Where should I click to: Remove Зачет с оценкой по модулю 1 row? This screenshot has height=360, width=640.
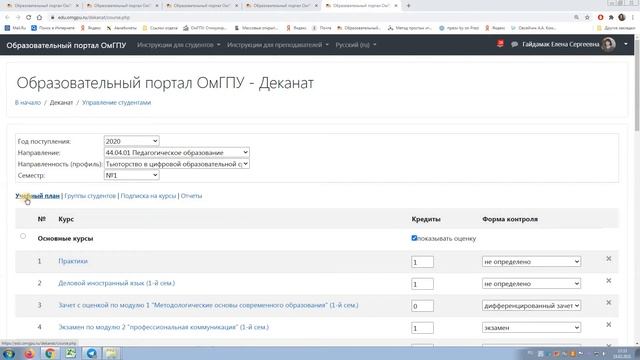point(609,303)
